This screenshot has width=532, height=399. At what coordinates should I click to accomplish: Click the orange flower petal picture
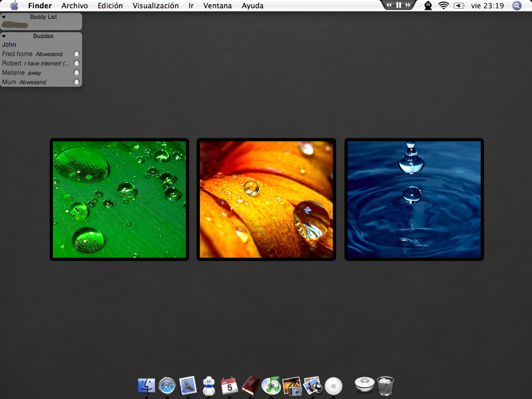tap(267, 199)
